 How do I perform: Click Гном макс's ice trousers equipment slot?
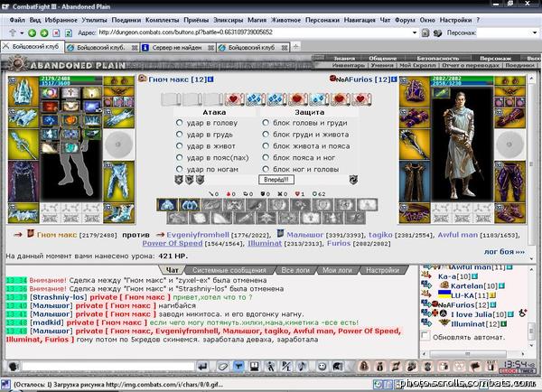coord(118,182)
